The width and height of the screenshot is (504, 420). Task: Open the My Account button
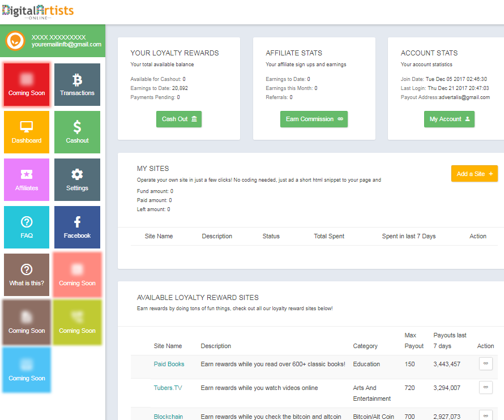pos(449,119)
